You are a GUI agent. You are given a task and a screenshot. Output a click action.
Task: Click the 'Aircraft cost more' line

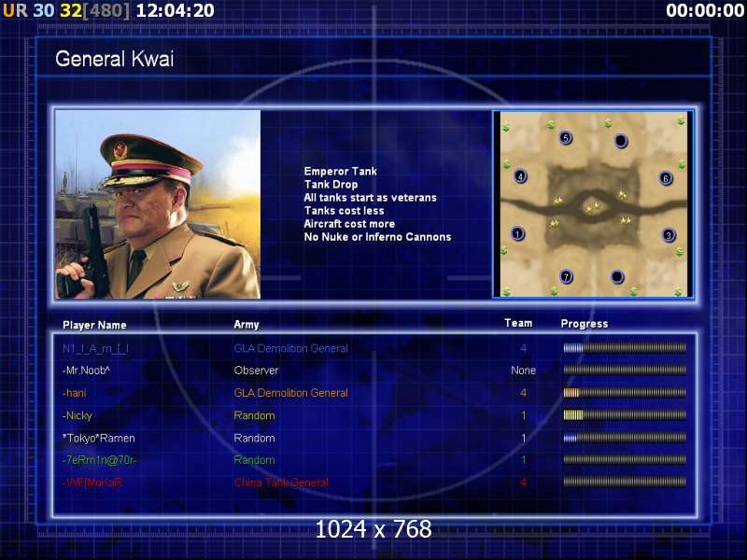tap(349, 224)
